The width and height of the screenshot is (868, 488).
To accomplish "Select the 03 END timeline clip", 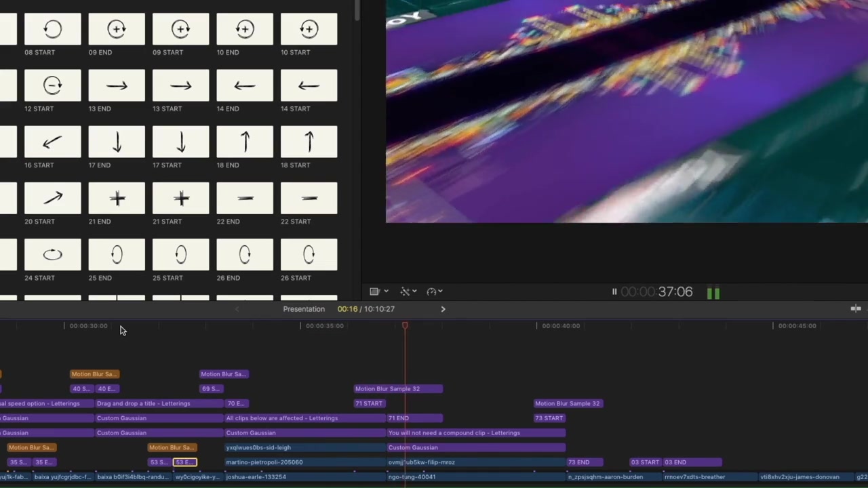I will click(692, 462).
